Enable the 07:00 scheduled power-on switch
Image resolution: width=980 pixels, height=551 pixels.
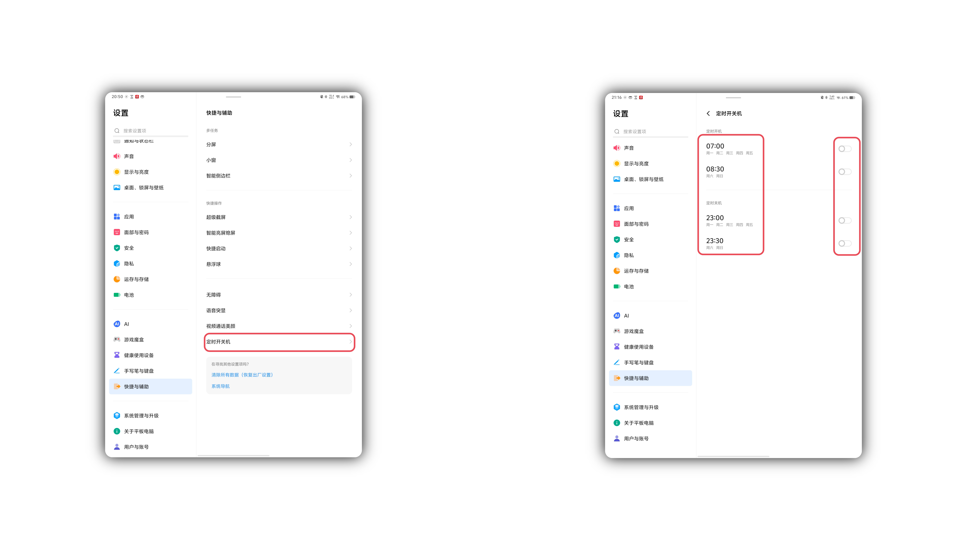(845, 149)
